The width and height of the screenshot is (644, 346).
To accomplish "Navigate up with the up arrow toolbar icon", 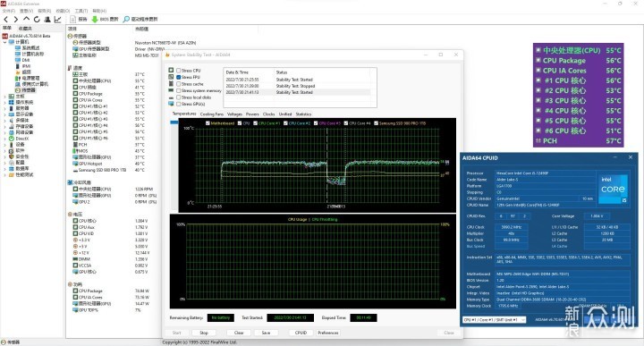I will [26, 19].
